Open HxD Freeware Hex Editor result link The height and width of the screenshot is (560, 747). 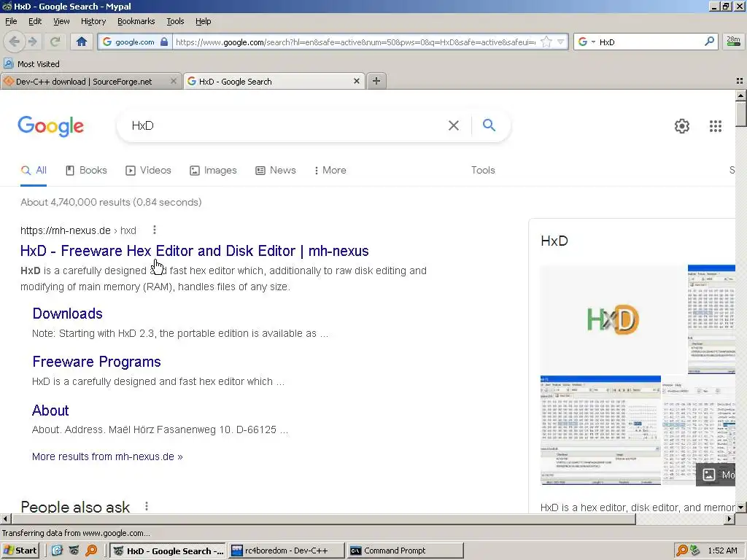pos(194,251)
